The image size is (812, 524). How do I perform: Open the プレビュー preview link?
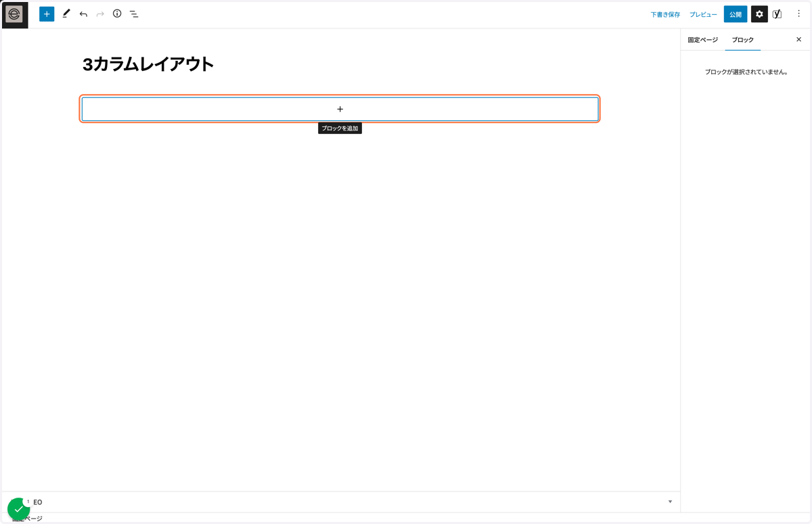point(703,15)
